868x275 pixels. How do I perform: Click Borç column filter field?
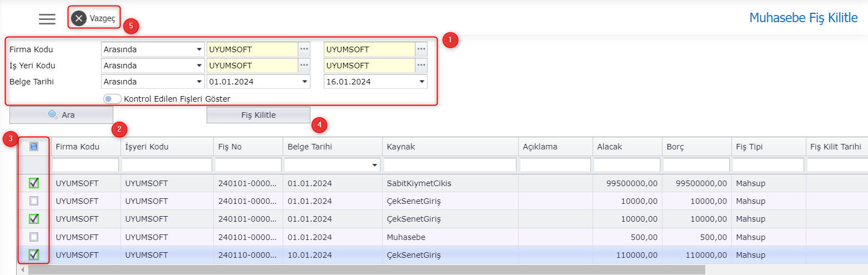pos(696,165)
